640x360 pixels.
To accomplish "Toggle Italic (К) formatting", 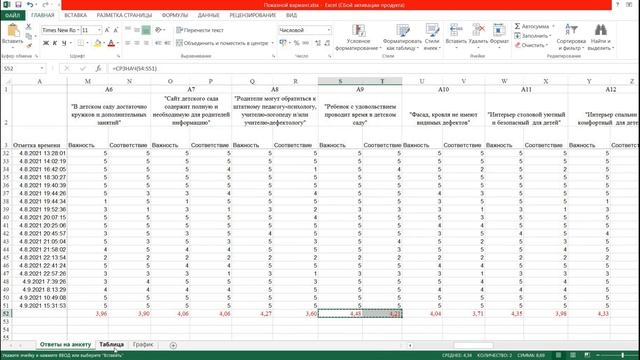I will (x=55, y=43).
